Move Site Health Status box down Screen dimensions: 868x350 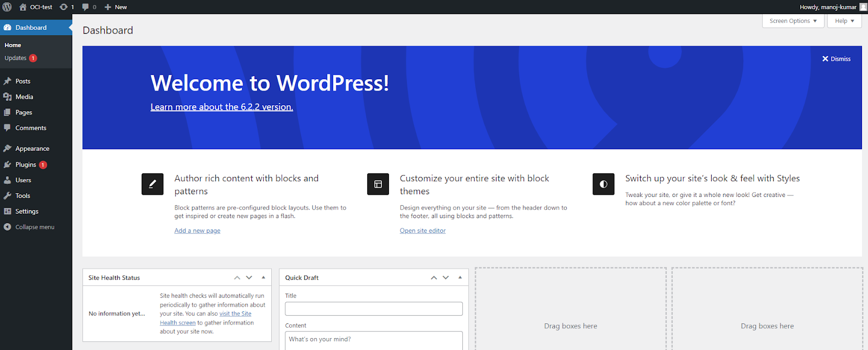[249, 278]
